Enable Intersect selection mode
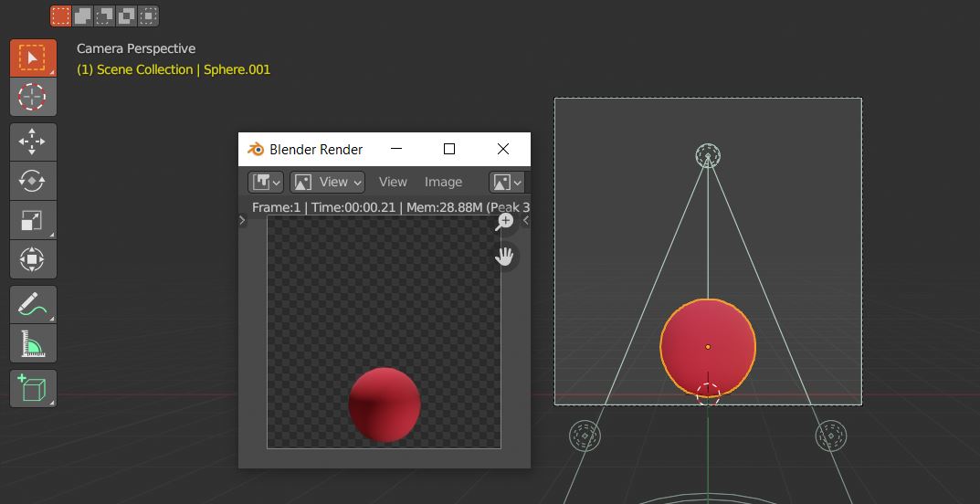Screen dimensions: 980x504 point(148,16)
